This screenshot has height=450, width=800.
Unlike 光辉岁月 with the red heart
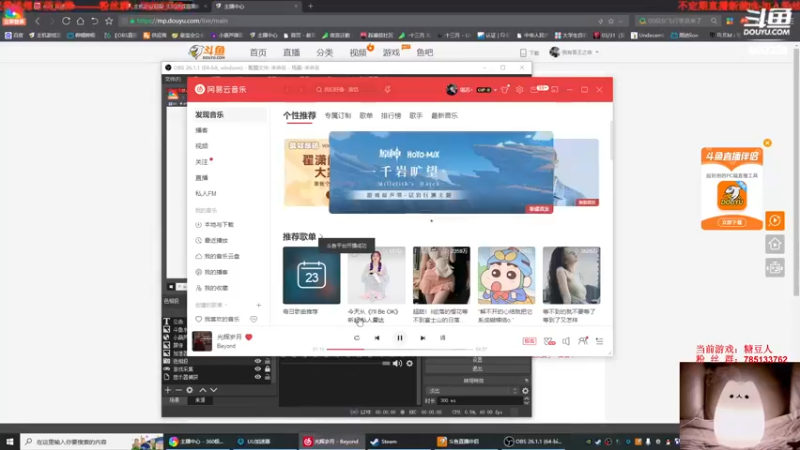[x=249, y=337]
